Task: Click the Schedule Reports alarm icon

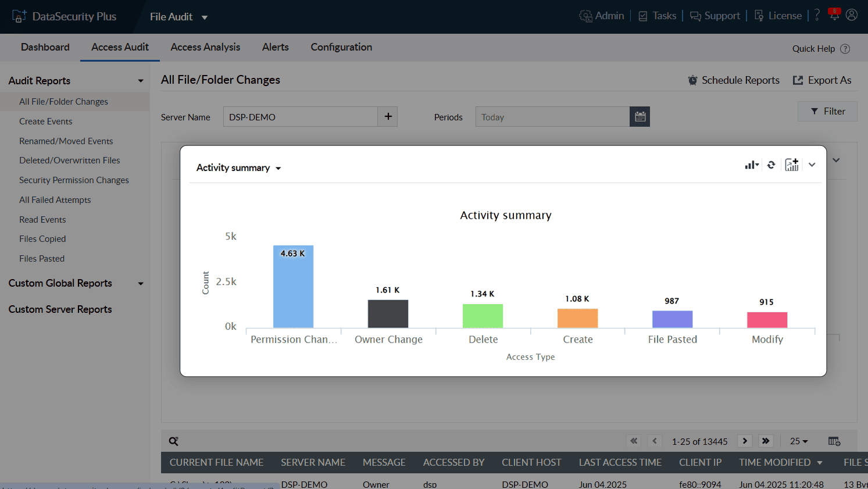Action: click(x=692, y=80)
